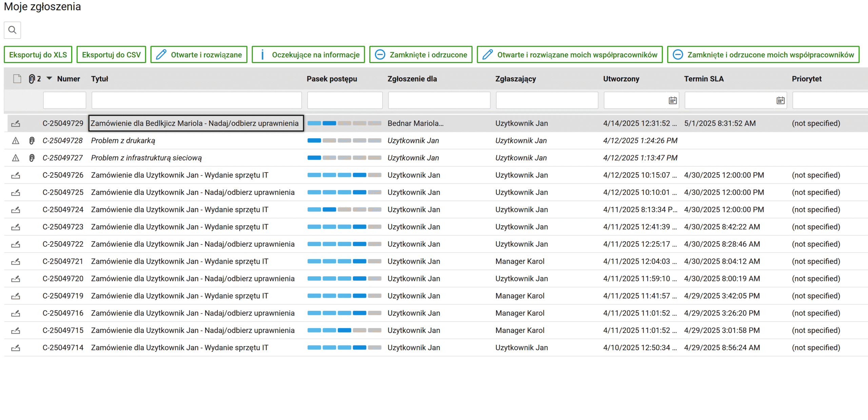Viewport: 868px width, 420px height.
Task: Select the order icon for row C-25049714
Action: (x=16, y=348)
